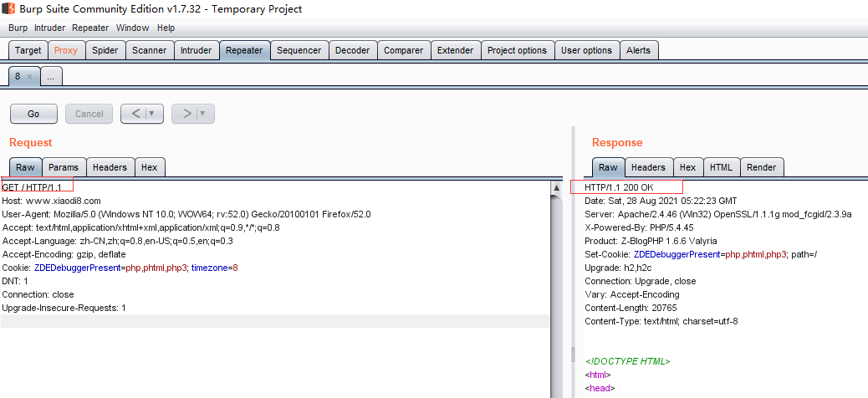
Task: Click the Server: Apache response header
Action: [718, 214]
